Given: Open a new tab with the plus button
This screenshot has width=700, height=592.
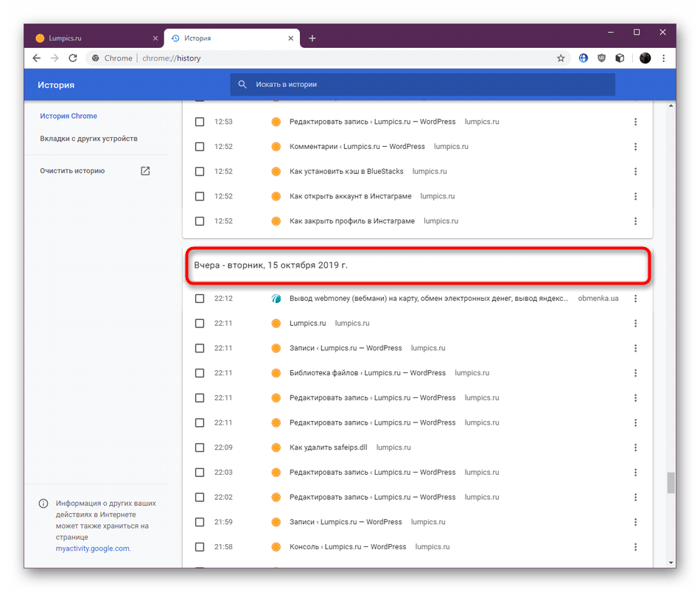Looking at the screenshot, I should [312, 38].
